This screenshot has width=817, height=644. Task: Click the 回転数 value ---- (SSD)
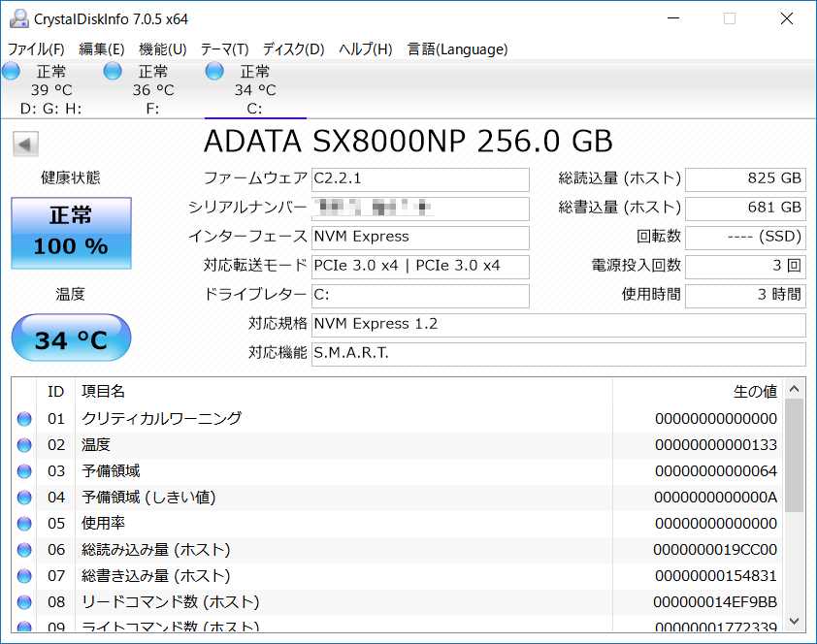(x=745, y=238)
